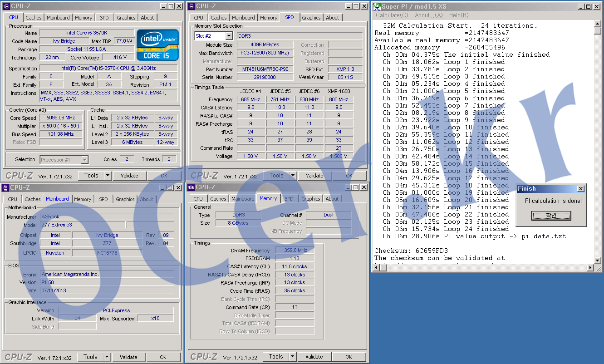604x364 pixels.
Task: Click Bus Speed value 101.98 MHz
Action: tap(60, 134)
